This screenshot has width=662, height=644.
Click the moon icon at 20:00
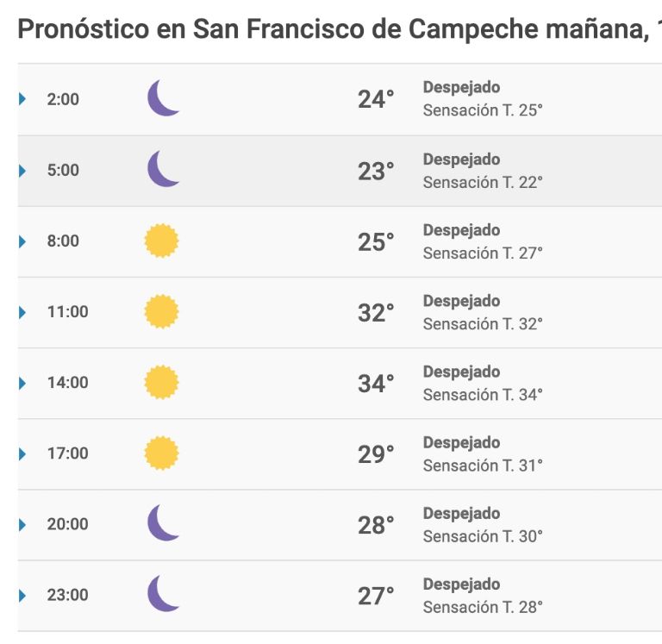163,522
